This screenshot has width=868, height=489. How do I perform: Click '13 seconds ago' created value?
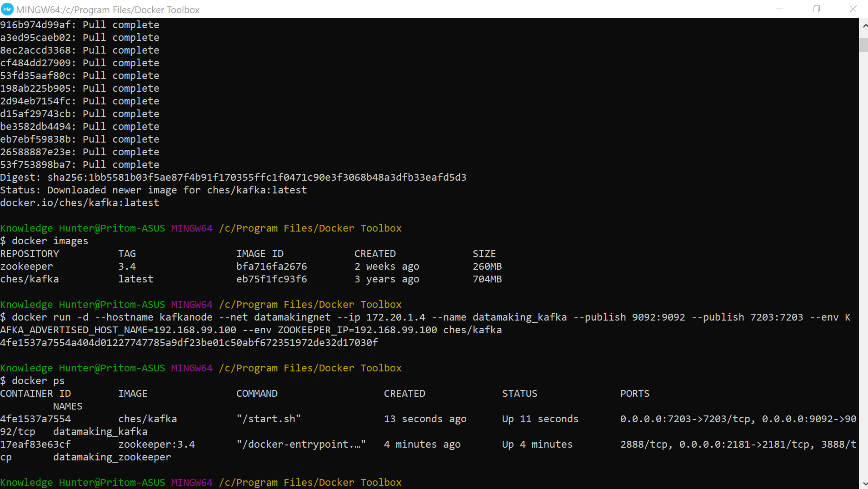click(425, 419)
